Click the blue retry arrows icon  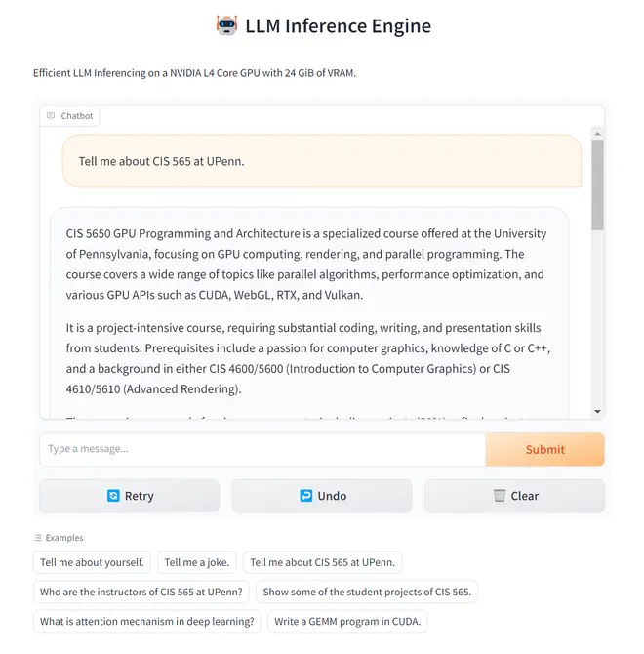(113, 496)
